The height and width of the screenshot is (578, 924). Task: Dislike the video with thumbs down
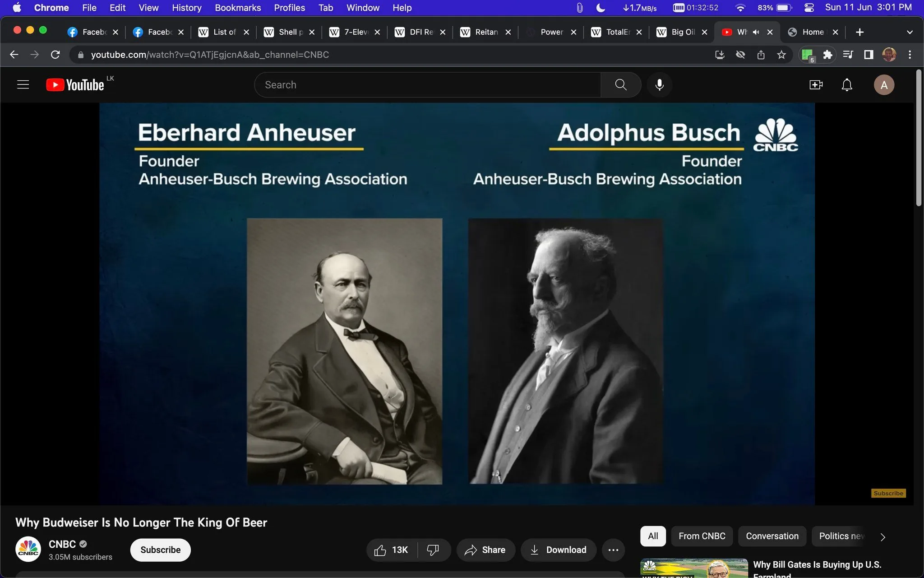click(433, 550)
